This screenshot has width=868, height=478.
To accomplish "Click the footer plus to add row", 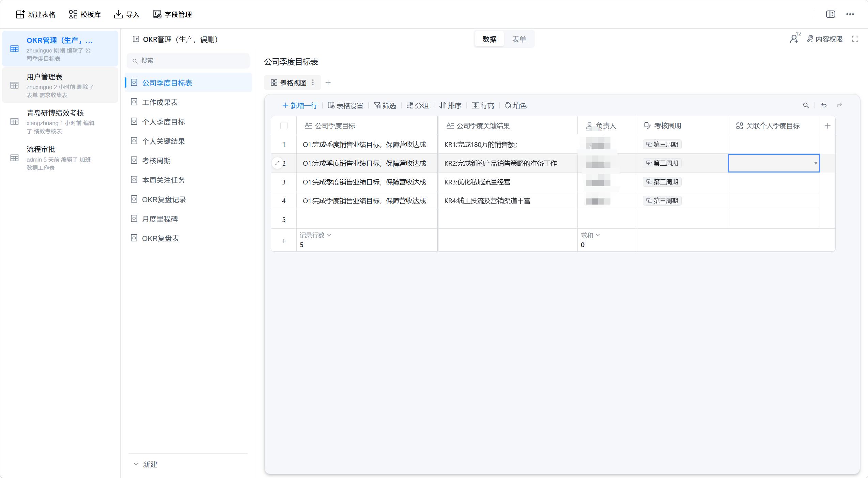I will pyautogui.click(x=284, y=241).
